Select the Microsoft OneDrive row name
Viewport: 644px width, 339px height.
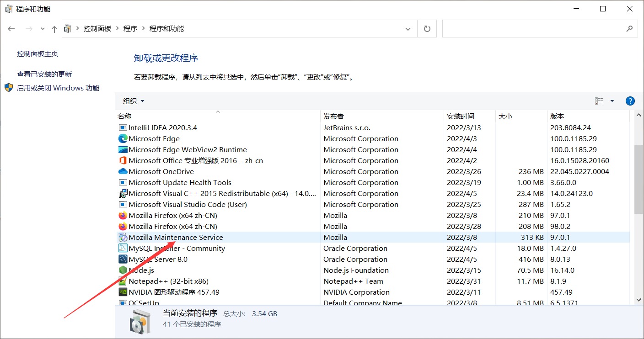coord(161,172)
